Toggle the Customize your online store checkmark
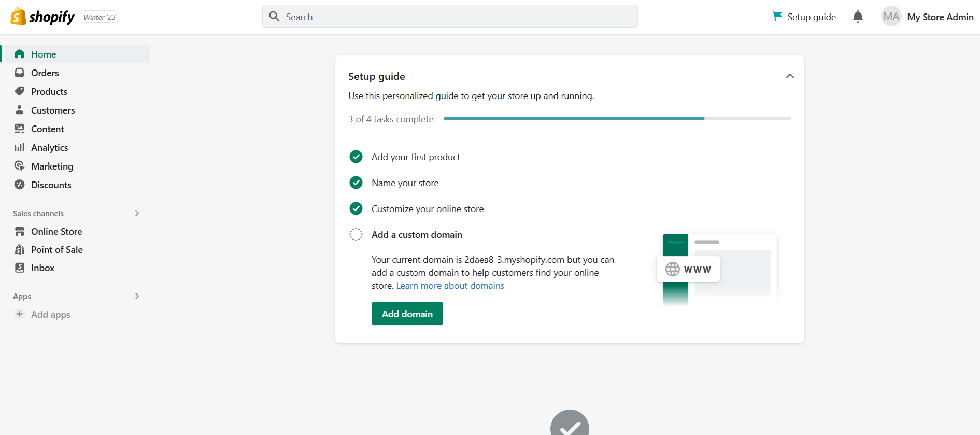980x435 pixels. tap(356, 208)
